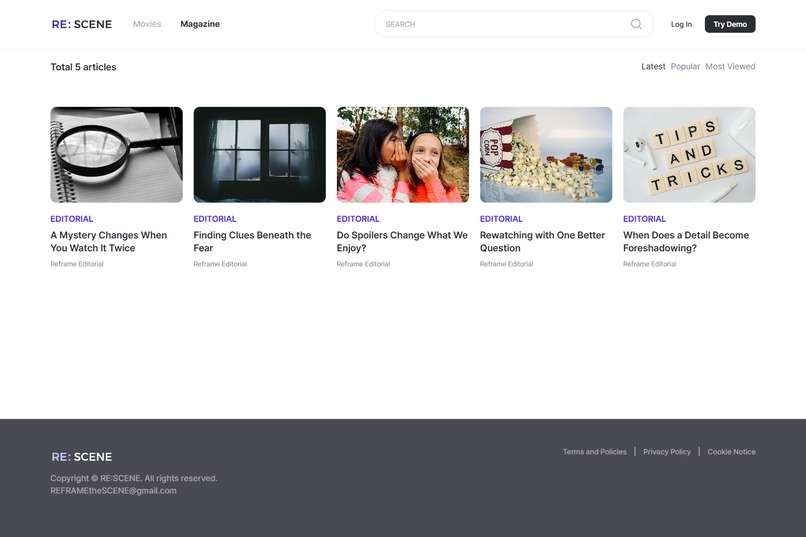Screen dimensions: 806x537
Task: Click EDITORIAL tag above Rewatching article
Action: click(501, 219)
